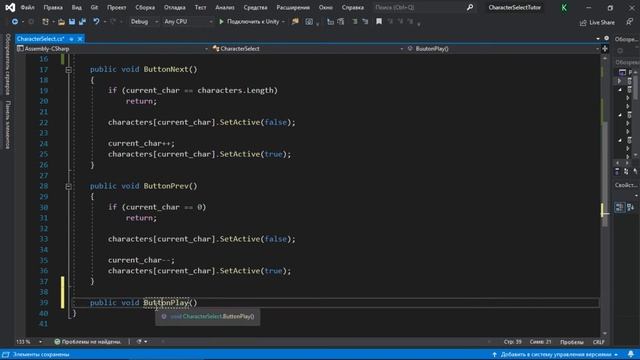Open the CharacterSelect class dropdown
This screenshot has height=360, width=640.
click(308, 49)
